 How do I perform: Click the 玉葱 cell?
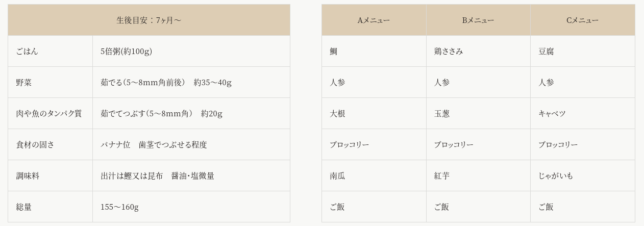coord(478,113)
